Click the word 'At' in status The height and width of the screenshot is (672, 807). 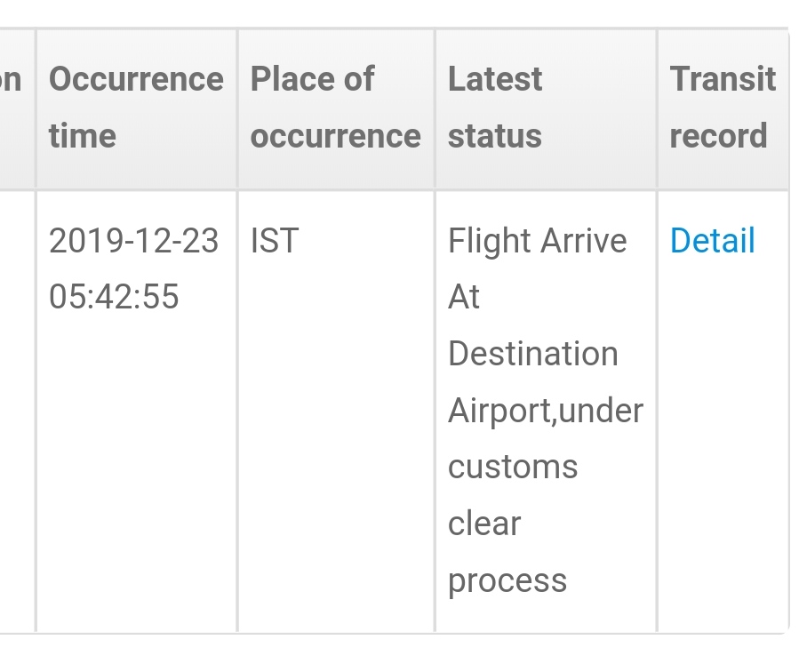coord(464,297)
